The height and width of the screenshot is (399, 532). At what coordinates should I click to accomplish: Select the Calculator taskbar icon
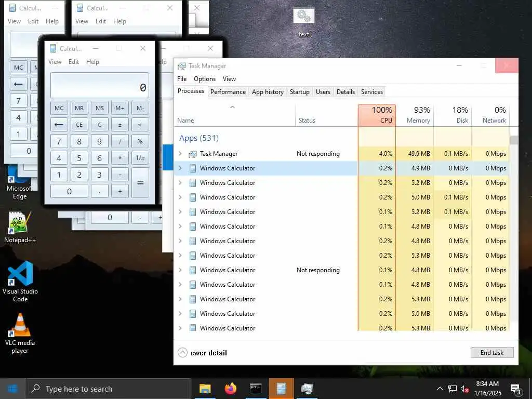[x=281, y=389]
